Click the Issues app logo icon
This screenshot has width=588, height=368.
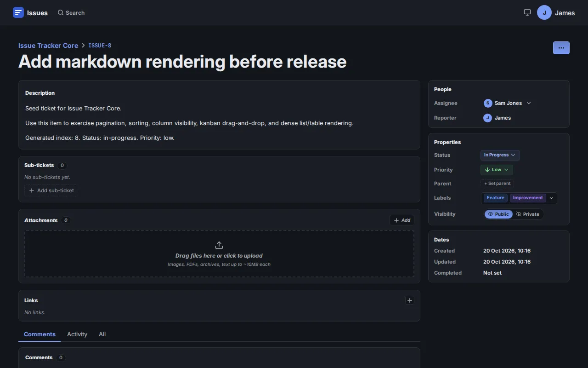pyautogui.click(x=18, y=12)
